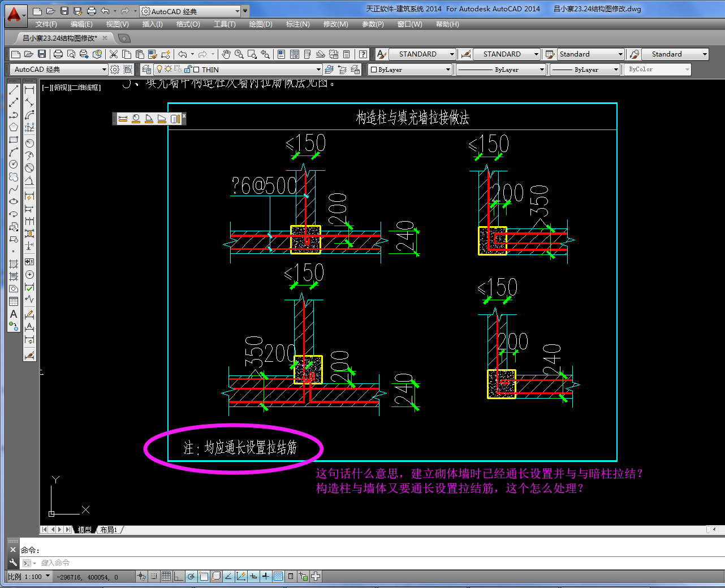The width and height of the screenshot is (725, 588).
Task: Open the Layer Properties Manager
Action: (146, 70)
